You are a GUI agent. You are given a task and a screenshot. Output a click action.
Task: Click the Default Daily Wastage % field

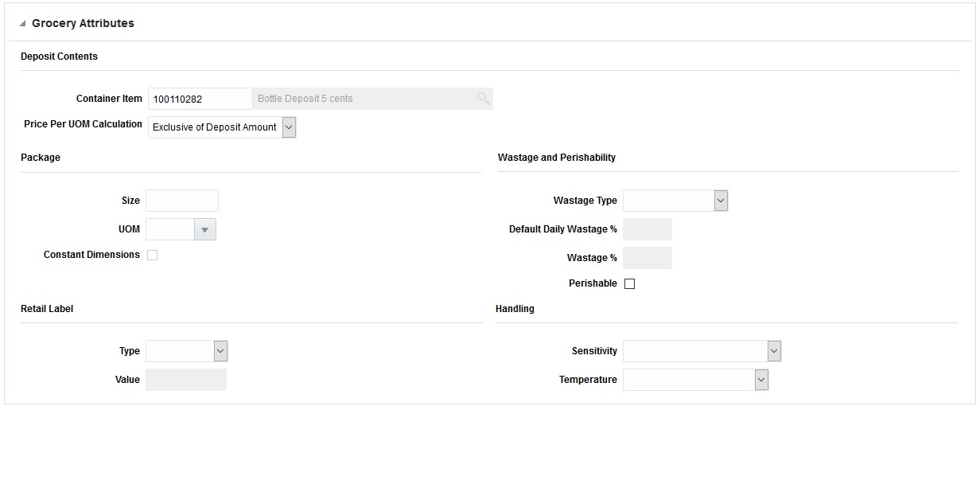coord(647,229)
